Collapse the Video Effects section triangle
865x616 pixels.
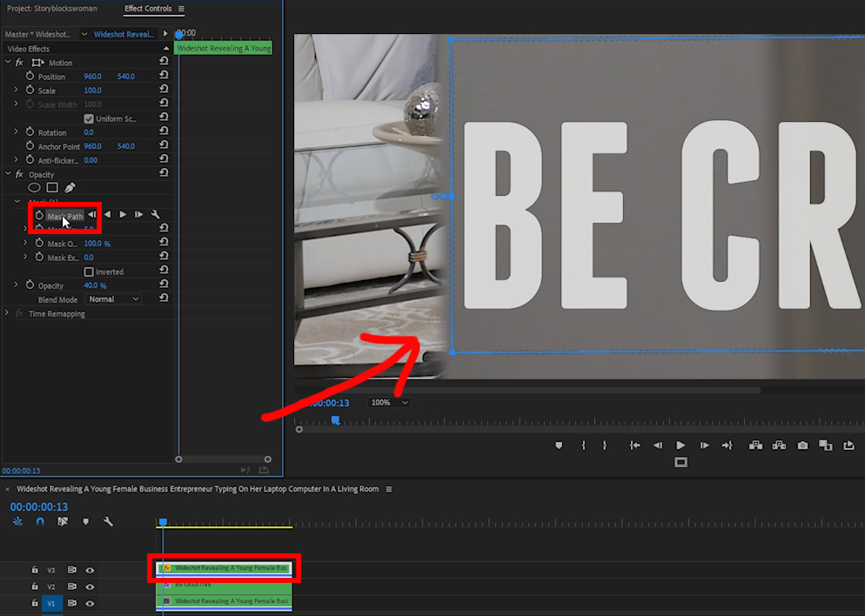click(166, 49)
